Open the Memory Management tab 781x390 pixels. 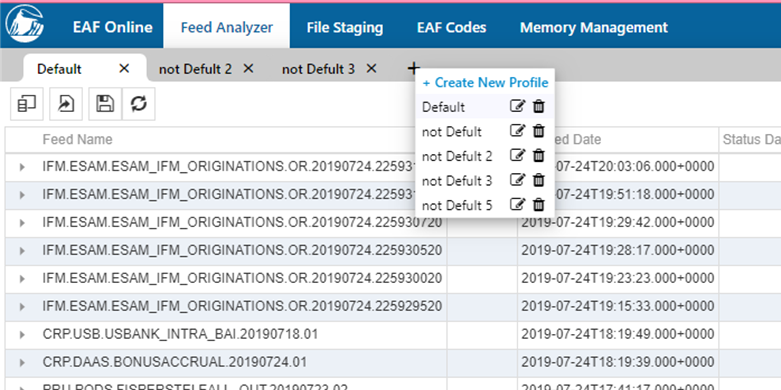tap(594, 27)
